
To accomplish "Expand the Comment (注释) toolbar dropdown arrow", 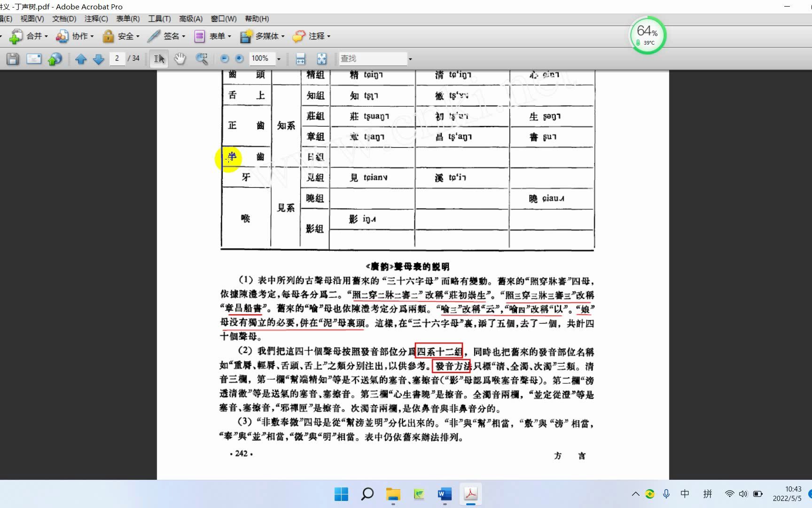I will click(329, 36).
